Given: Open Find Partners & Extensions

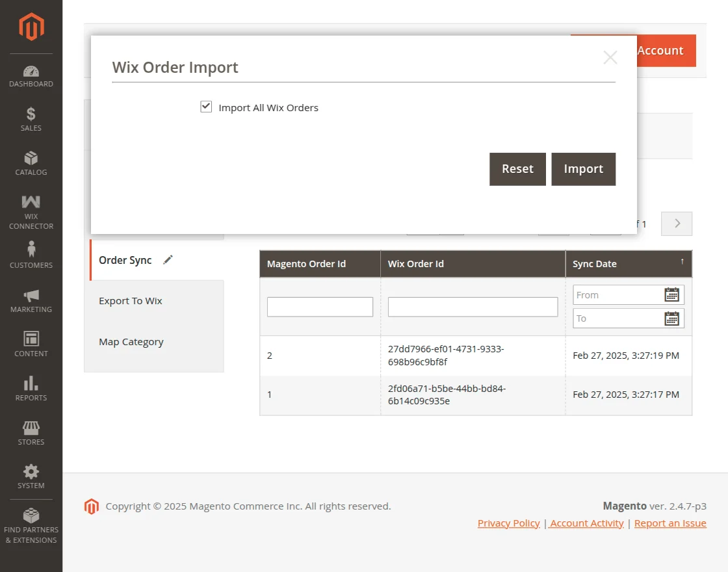Looking at the screenshot, I should point(31,526).
